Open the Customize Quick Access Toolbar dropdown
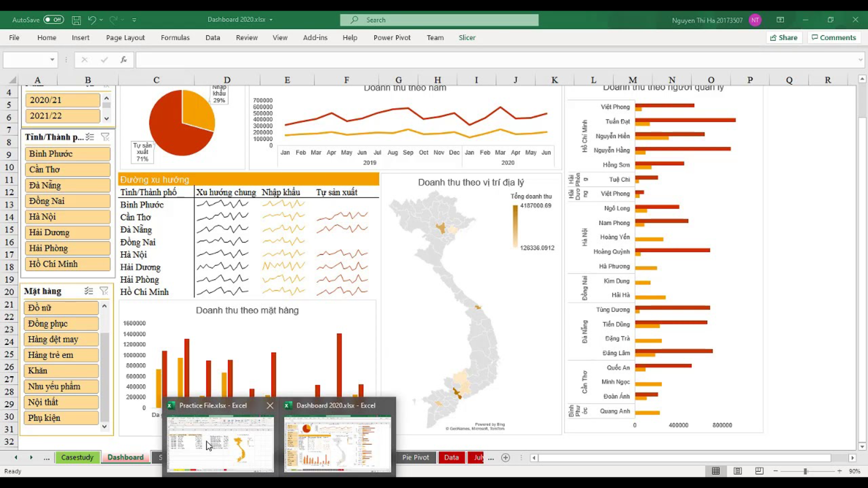 [134, 20]
